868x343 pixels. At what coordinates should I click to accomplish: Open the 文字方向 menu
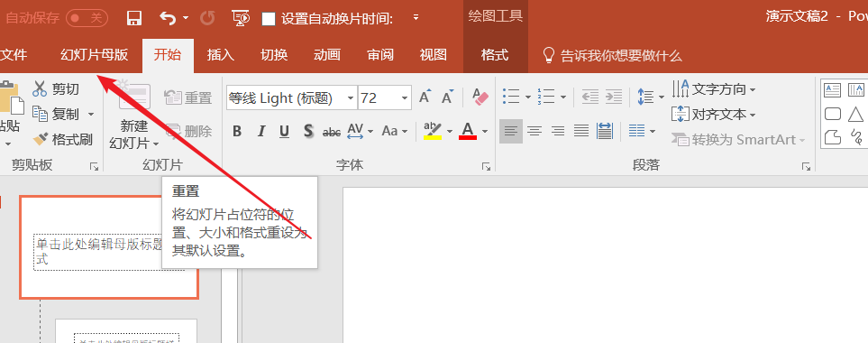point(714,88)
